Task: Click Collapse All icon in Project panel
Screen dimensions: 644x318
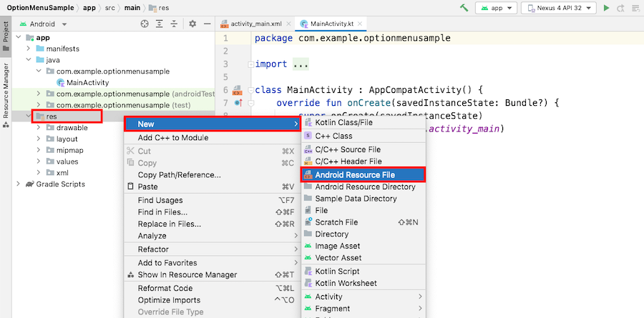Action: tap(174, 24)
